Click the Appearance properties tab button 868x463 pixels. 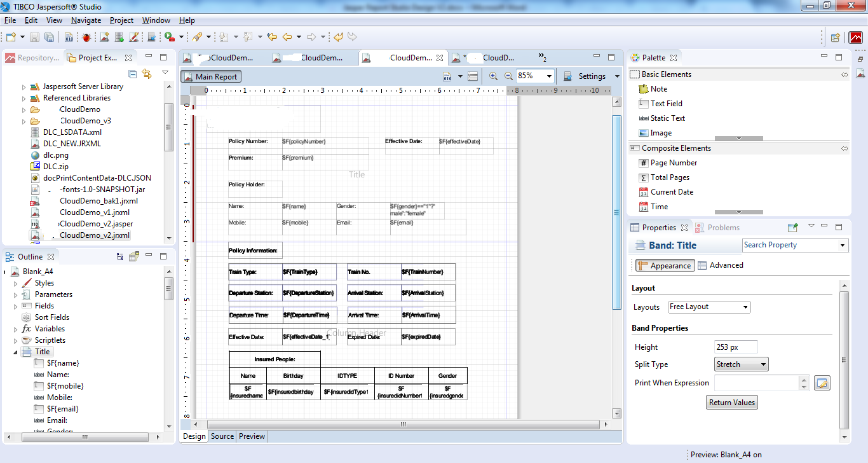point(665,266)
